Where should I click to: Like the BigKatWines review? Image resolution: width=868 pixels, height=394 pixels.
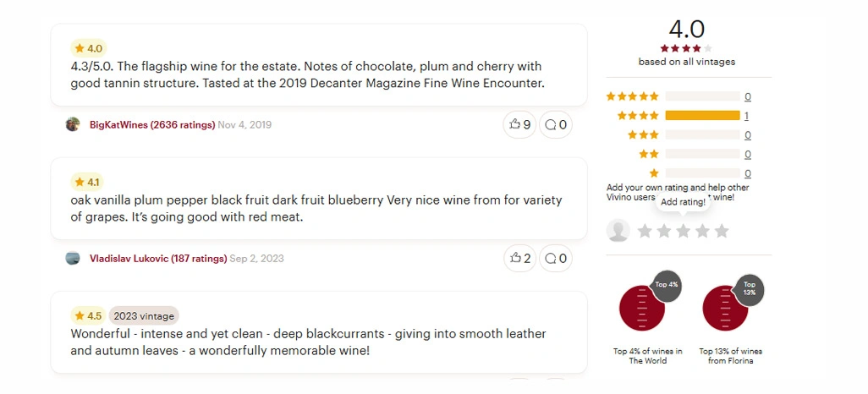tap(519, 124)
